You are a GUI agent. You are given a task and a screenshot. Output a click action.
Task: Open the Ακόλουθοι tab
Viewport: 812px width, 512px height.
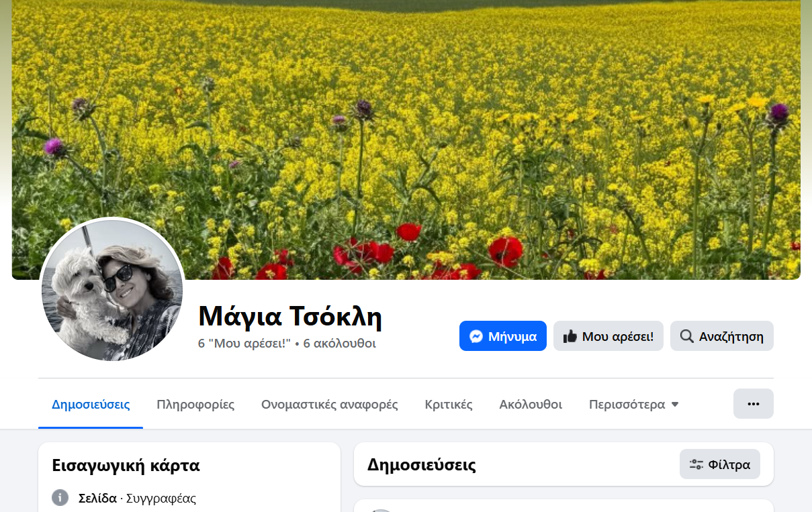[531, 405]
